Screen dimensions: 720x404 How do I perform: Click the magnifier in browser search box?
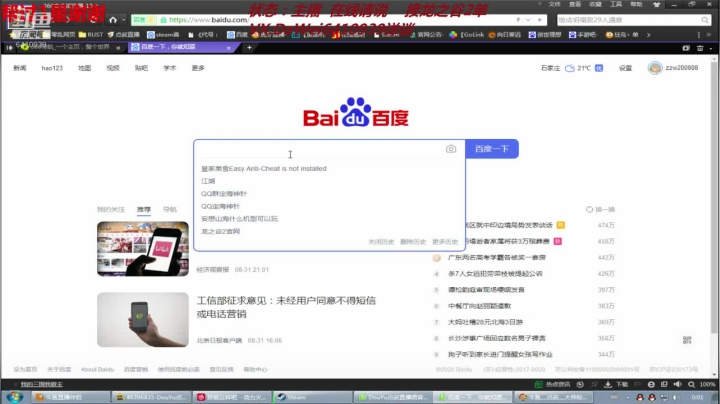705,20
